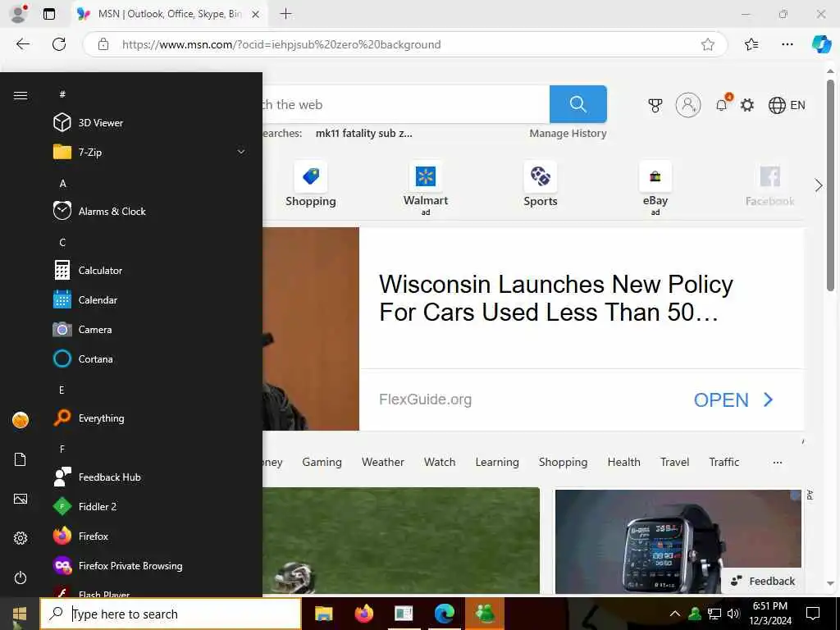840x630 pixels.
Task: Open Pictures from Start sidebar
Action: [x=21, y=499]
